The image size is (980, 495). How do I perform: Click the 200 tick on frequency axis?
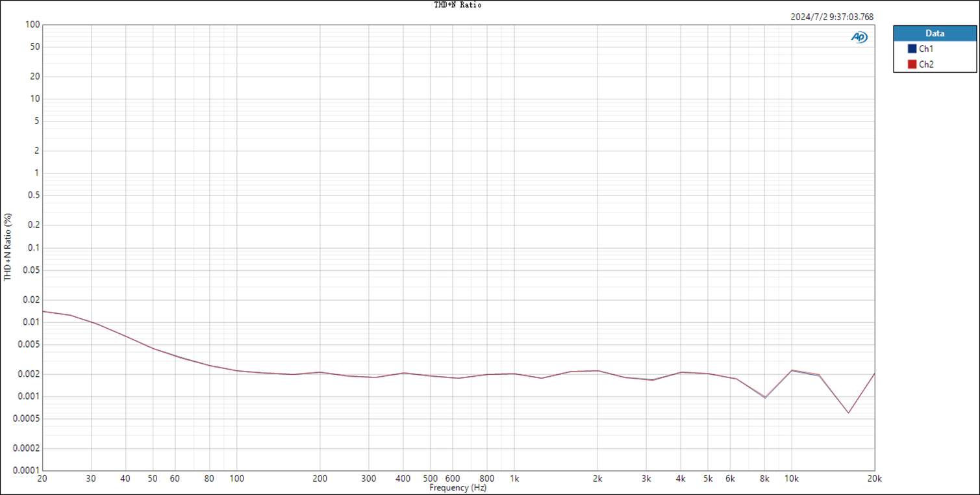(x=320, y=479)
